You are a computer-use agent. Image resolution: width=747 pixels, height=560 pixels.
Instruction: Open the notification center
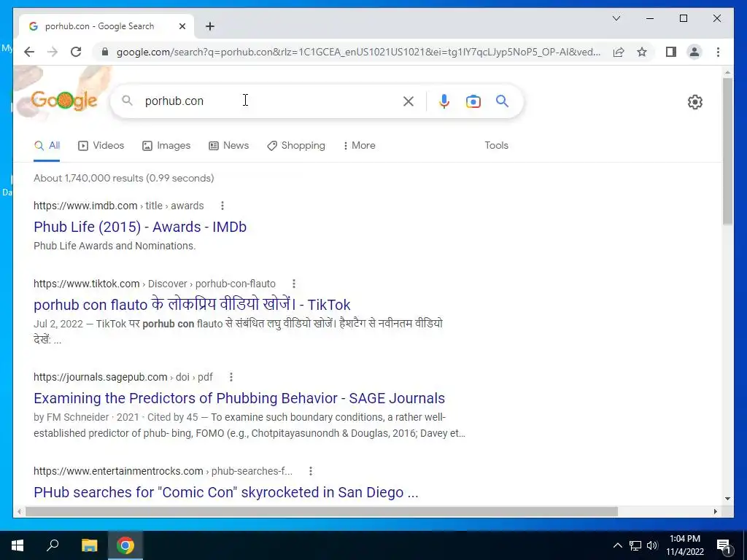(724, 545)
